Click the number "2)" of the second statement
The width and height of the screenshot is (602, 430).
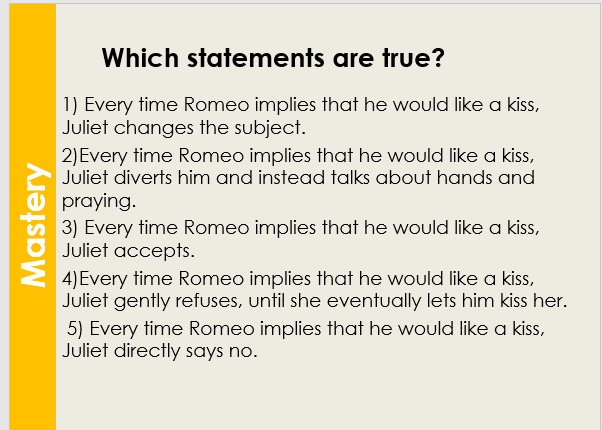coord(70,155)
